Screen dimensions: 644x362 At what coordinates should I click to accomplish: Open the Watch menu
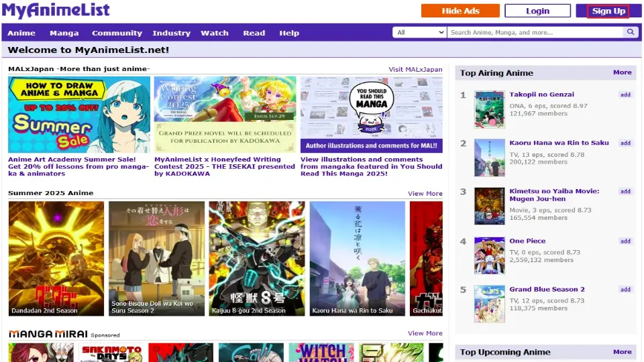coord(215,34)
